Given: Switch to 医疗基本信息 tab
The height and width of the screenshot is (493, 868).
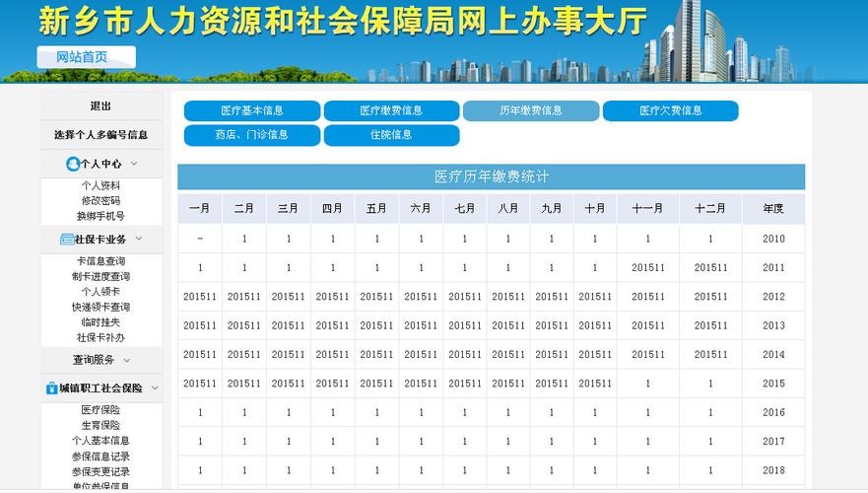Looking at the screenshot, I should click(252, 110).
